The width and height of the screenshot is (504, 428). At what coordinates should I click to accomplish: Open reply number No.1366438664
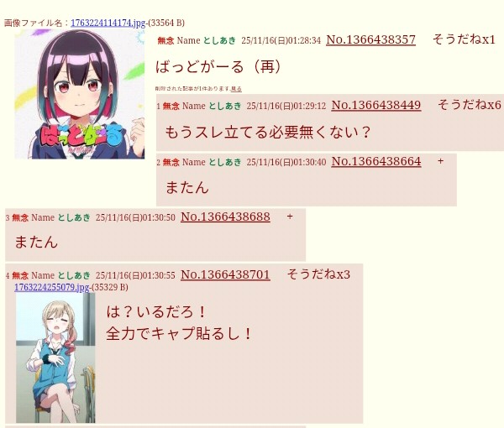(x=375, y=161)
